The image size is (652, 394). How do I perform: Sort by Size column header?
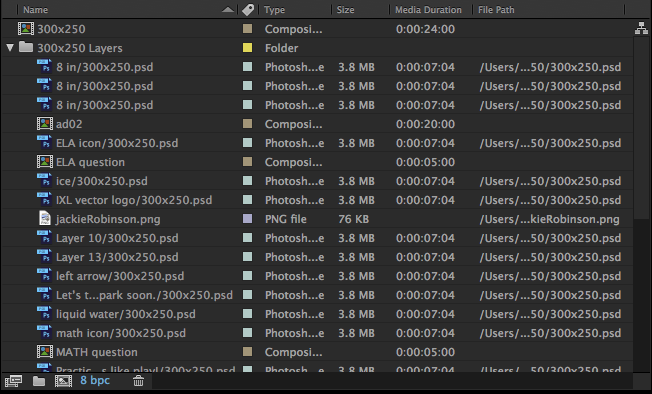pos(345,10)
